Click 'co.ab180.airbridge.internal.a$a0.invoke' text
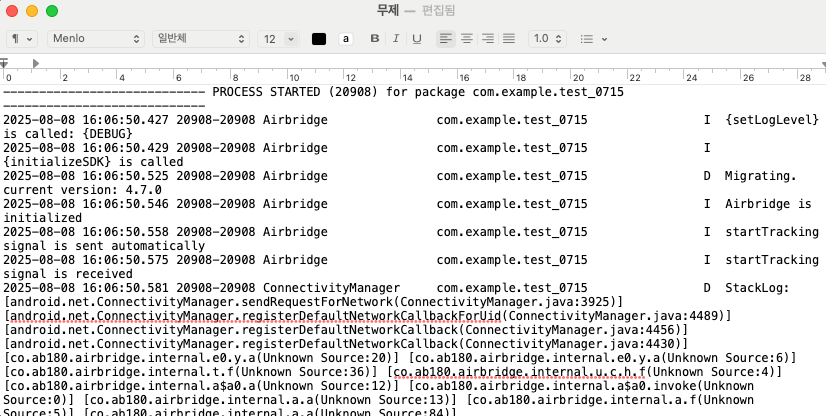This screenshot has height=416, width=826. coord(556,386)
